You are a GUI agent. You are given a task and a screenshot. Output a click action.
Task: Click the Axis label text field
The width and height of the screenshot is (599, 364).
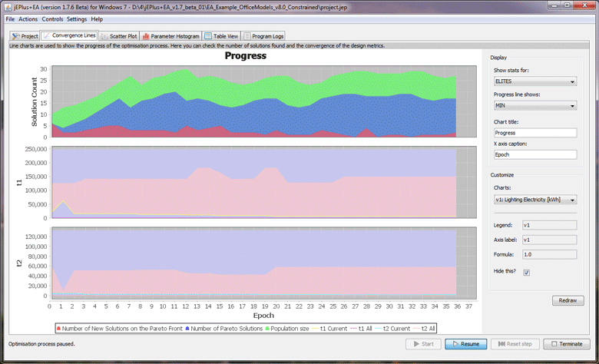point(549,240)
